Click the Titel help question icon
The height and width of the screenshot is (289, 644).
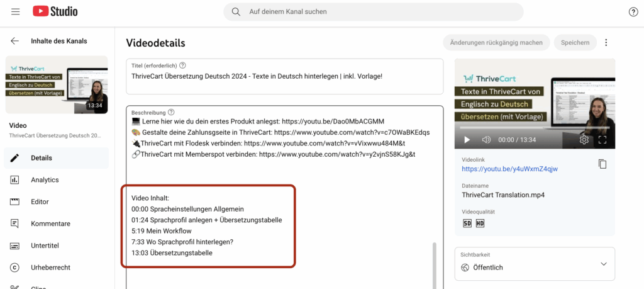[183, 65]
